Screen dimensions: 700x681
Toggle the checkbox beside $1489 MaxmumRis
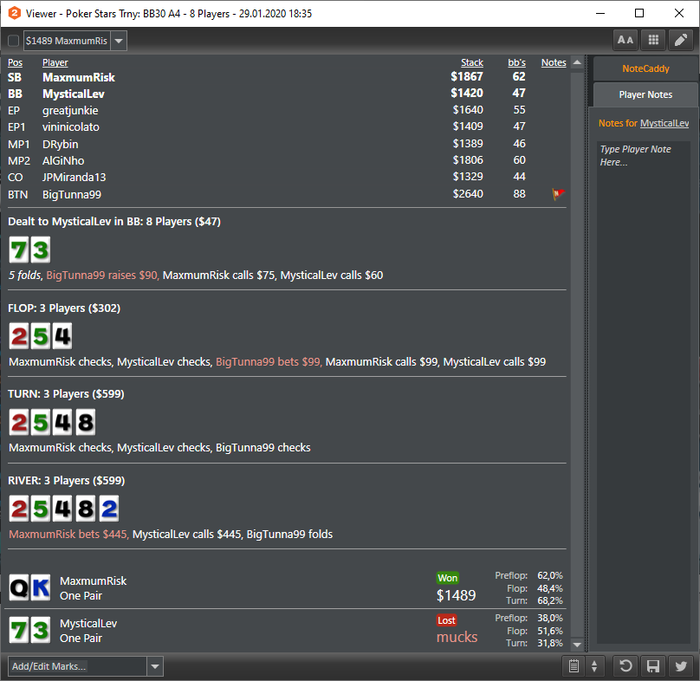(13, 41)
